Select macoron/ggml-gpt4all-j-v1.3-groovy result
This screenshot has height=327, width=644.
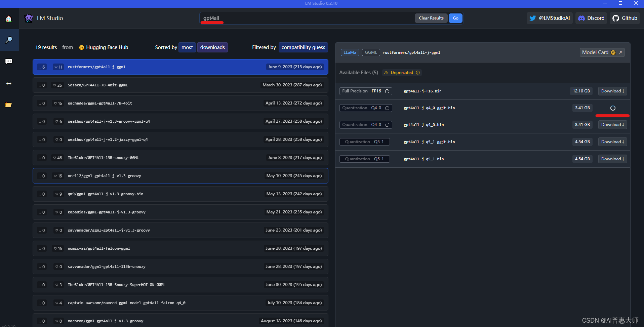tap(180, 320)
